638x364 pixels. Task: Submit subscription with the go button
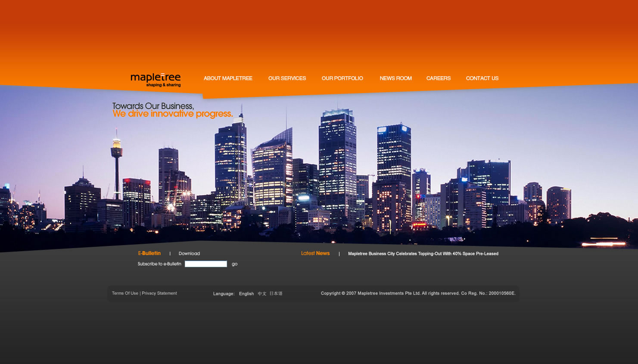coord(234,264)
